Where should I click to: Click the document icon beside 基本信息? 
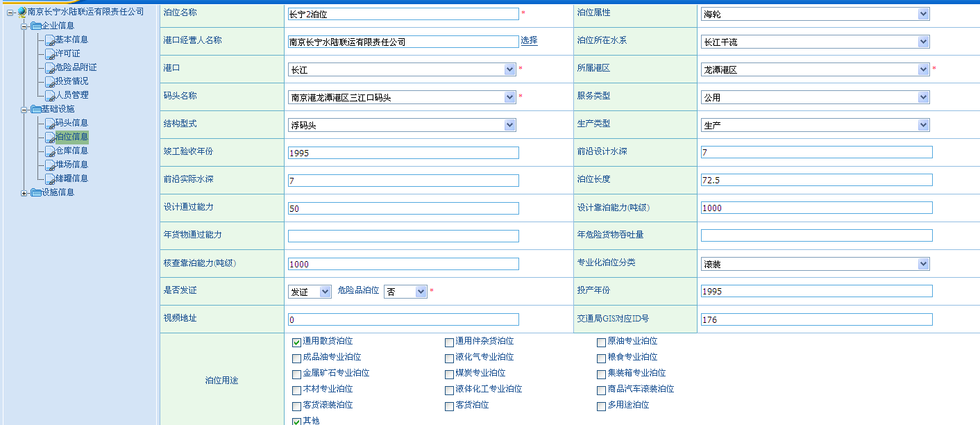[49, 40]
